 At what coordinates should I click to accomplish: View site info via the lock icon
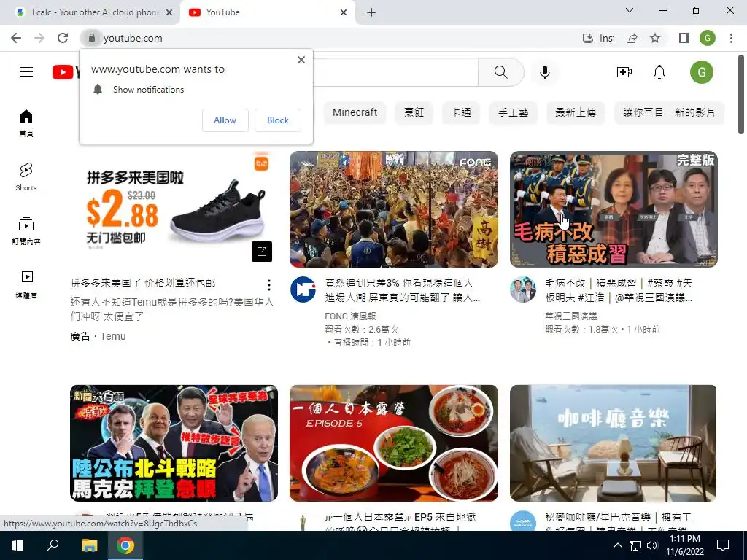pyautogui.click(x=91, y=38)
